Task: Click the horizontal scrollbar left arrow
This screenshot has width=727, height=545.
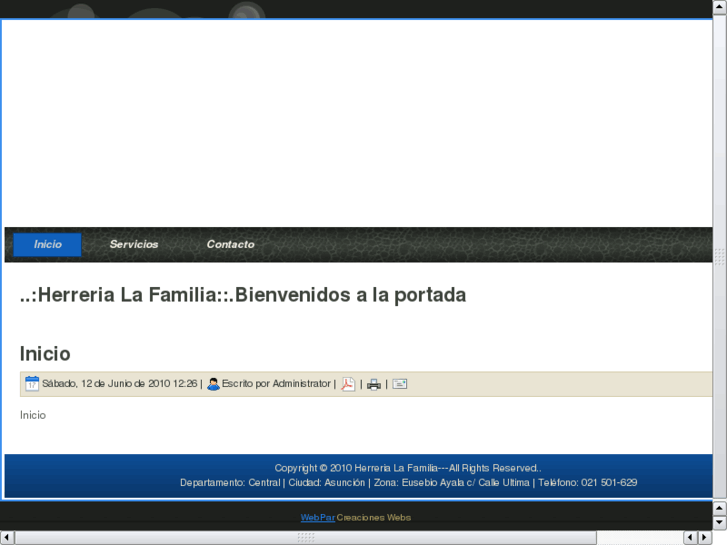Action: click(x=7, y=538)
